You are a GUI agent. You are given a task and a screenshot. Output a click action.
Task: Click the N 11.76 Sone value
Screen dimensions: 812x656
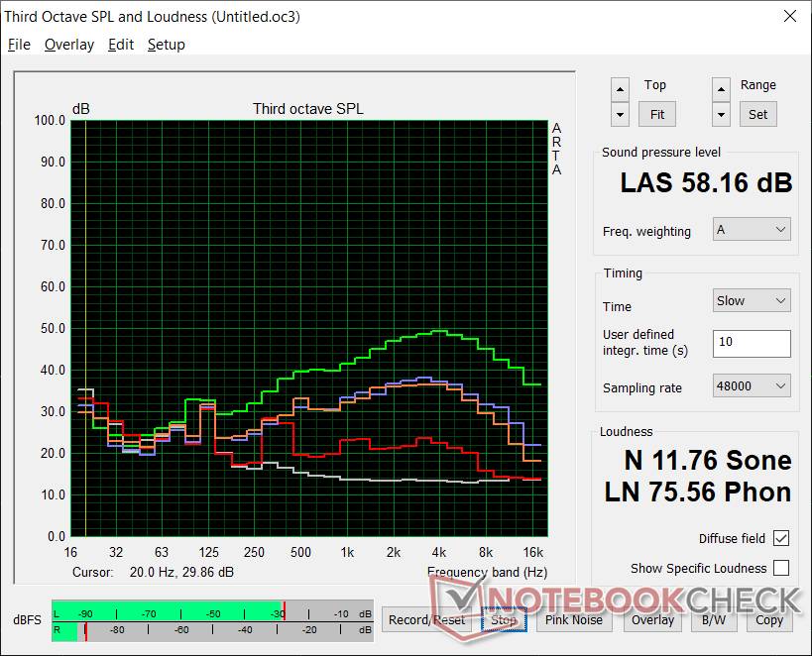point(707,460)
